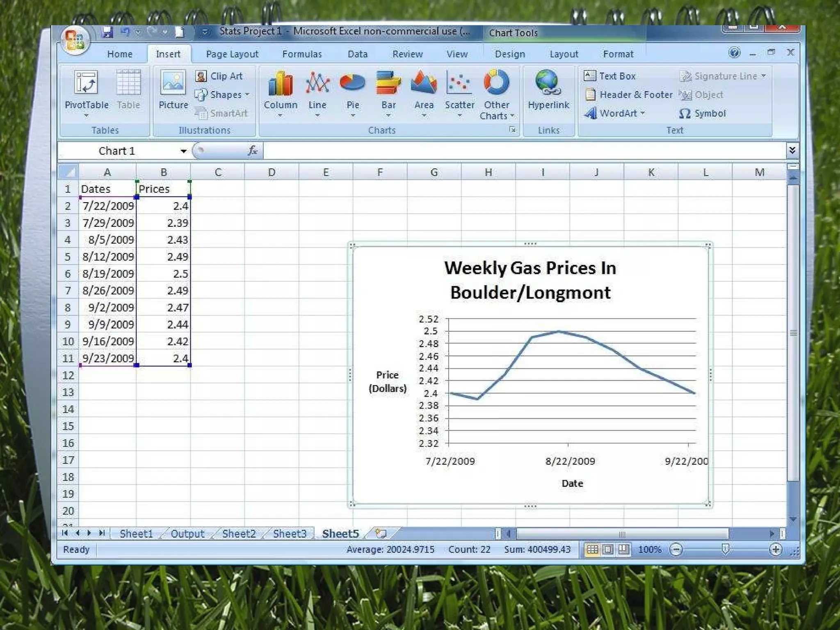Open the Name Box dropdown arrow

(183, 151)
